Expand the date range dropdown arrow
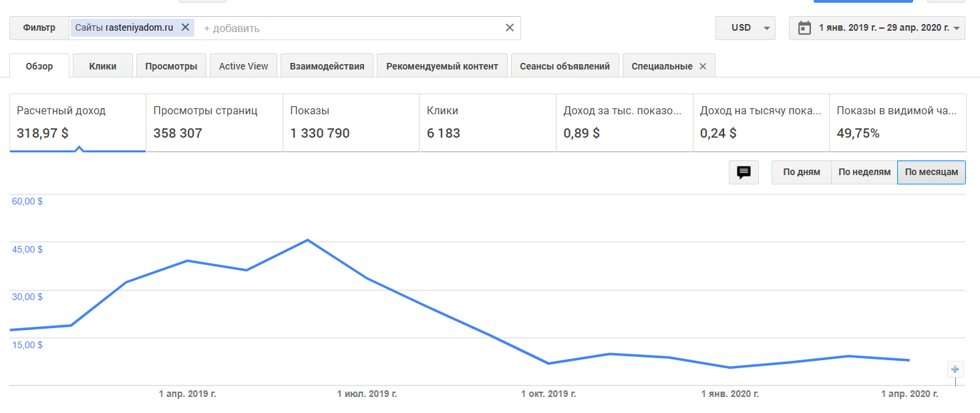 tap(957, 28)
